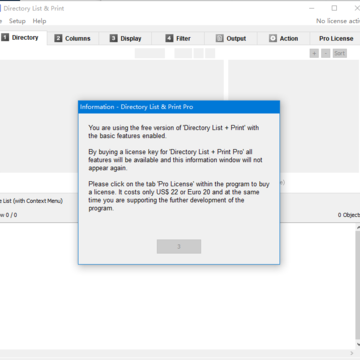Click the plus button beside Sort
Image resolution: width=360 pixels, height=360 pixels.
tap(314, 53)
